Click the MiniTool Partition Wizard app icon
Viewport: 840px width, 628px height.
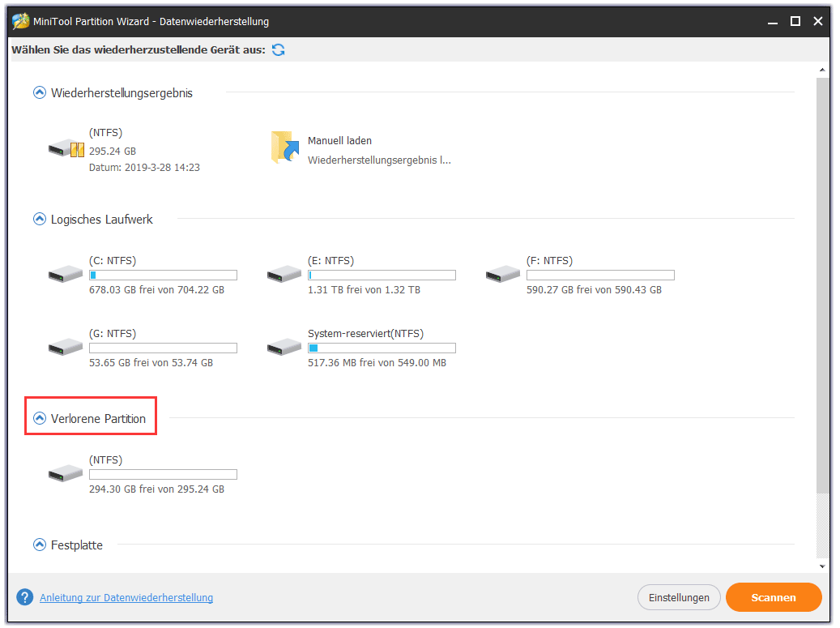click(21, 21)
